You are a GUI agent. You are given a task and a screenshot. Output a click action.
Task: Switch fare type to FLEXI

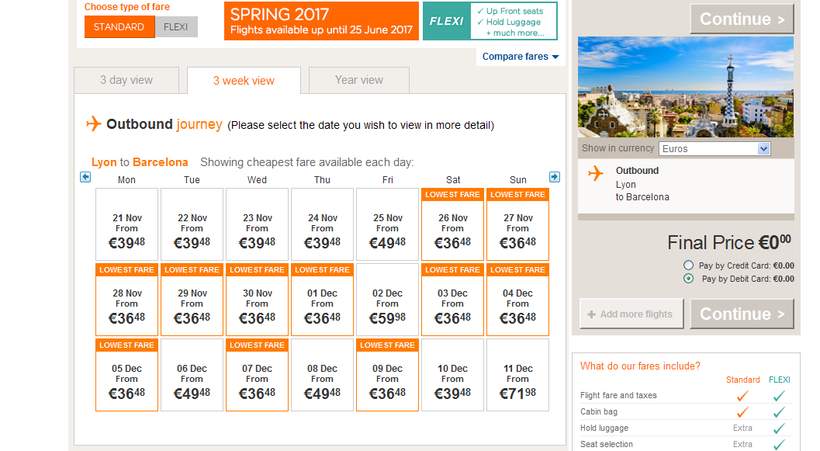point(177,27)
